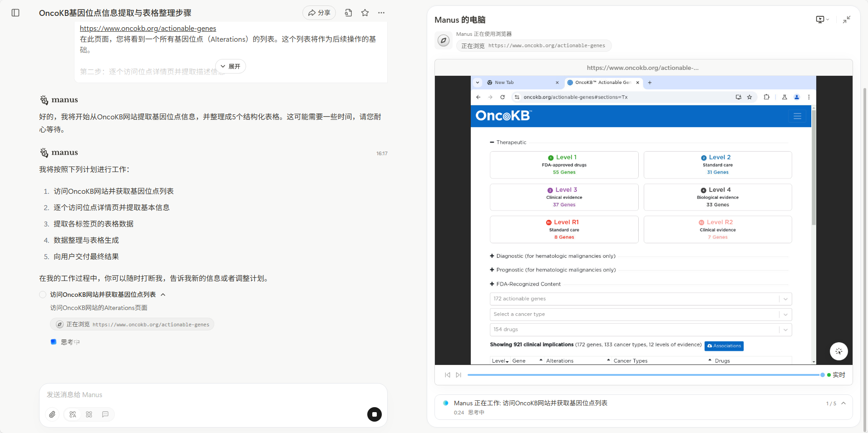Toggle the Level 2 Standard care card
This screenshot has height=433, width=868.
[718, 165]
